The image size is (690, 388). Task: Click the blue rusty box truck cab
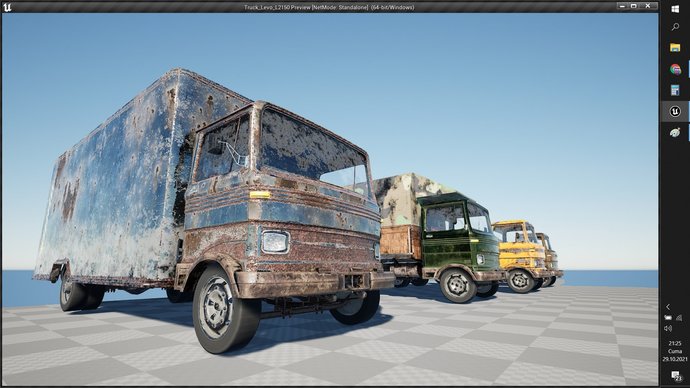pyautogui.click(x=282, y=198)
